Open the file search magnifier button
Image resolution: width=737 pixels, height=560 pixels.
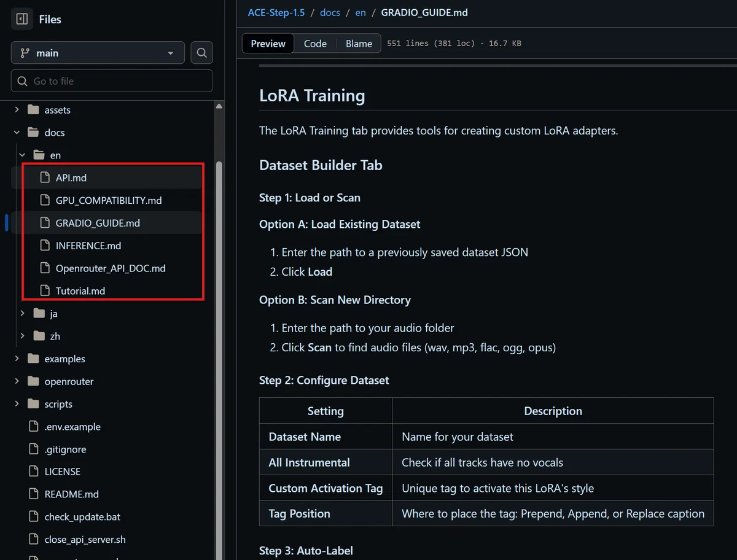(201, 53)
